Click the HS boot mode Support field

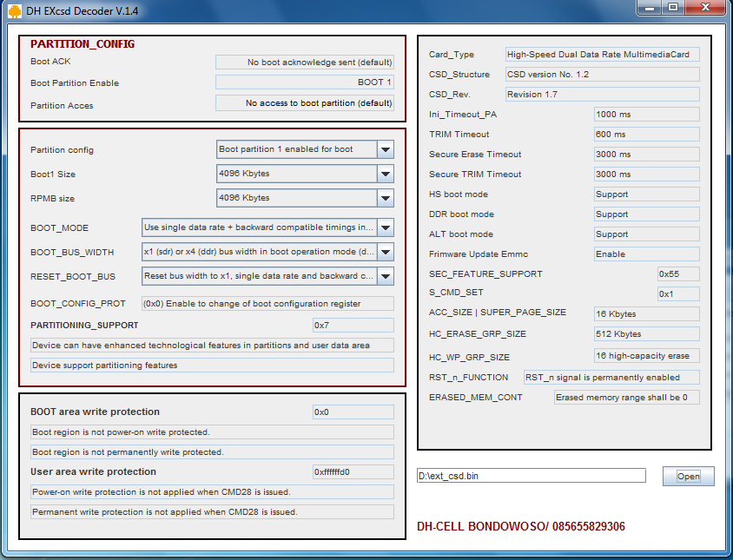tap(647, 194)
